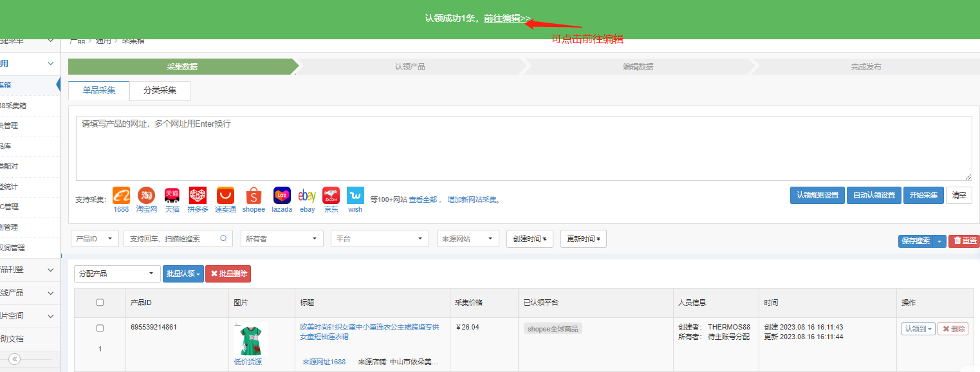Expand the 所有者 owner filter dropdown
This screenshot has width=980, height=372.
click(281, 239)
